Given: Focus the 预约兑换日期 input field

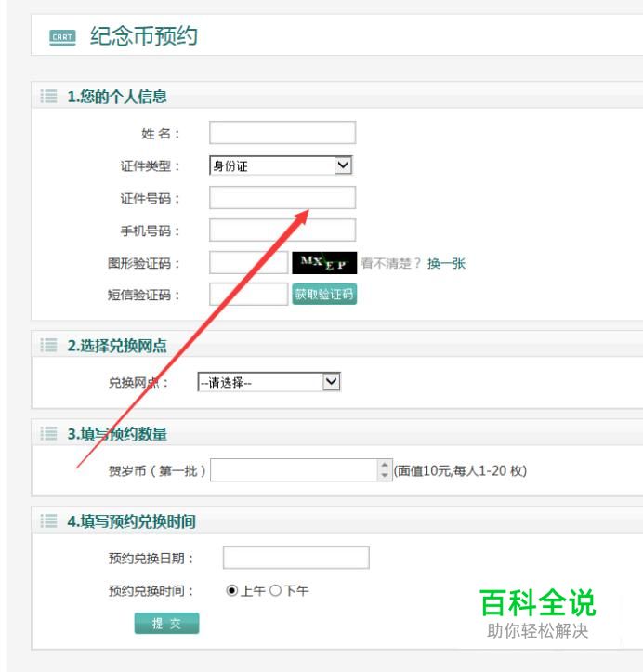Looking at the screenshot, I should coord(296,557).
